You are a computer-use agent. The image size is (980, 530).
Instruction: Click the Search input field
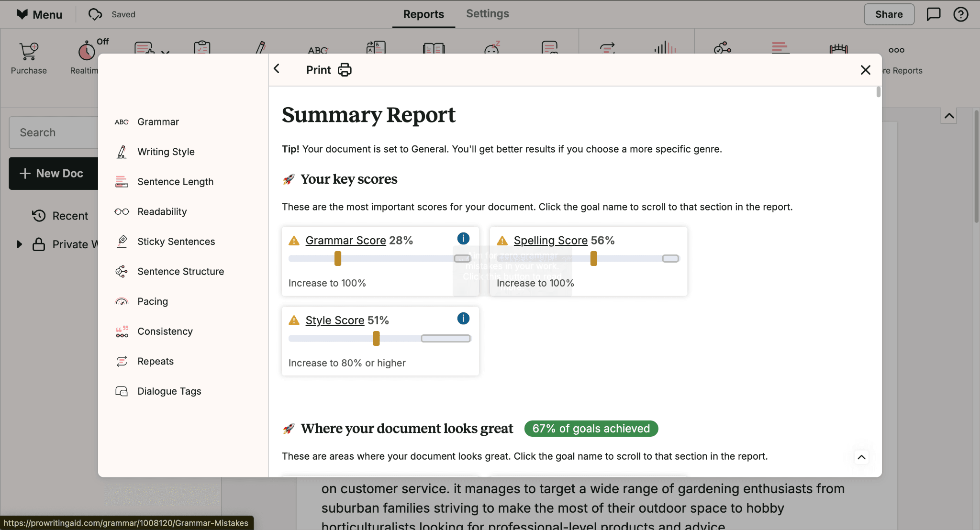[x=53, y=132]
